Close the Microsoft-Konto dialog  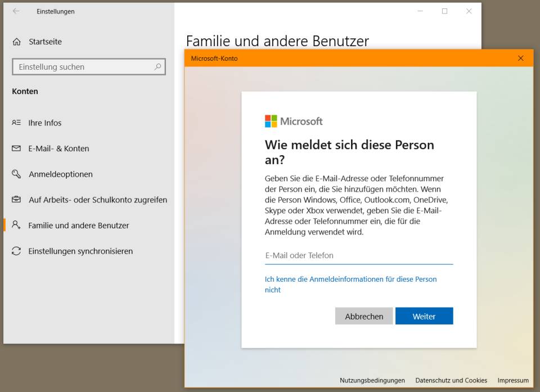coord(521,58)
